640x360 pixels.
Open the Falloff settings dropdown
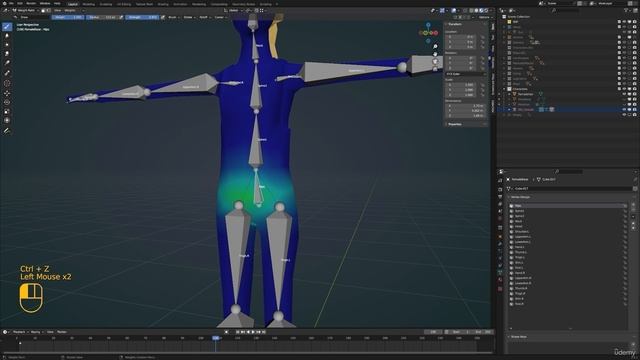tap(204, 17)
